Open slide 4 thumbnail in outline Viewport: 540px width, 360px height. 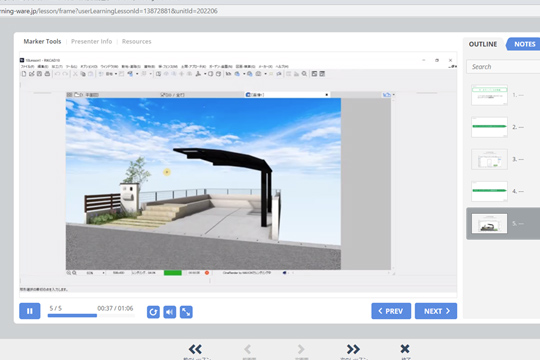[489, 191]
